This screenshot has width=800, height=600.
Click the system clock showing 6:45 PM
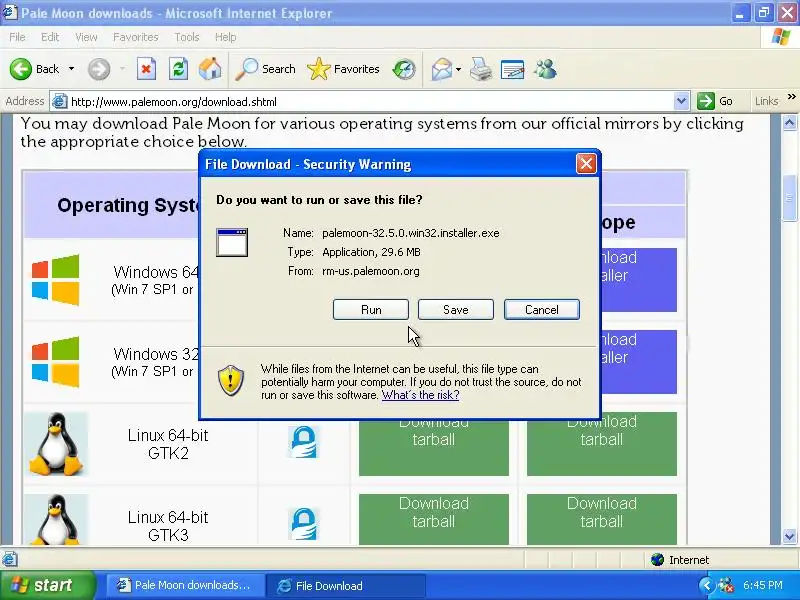pyautogui.click(x=763, y=585)
